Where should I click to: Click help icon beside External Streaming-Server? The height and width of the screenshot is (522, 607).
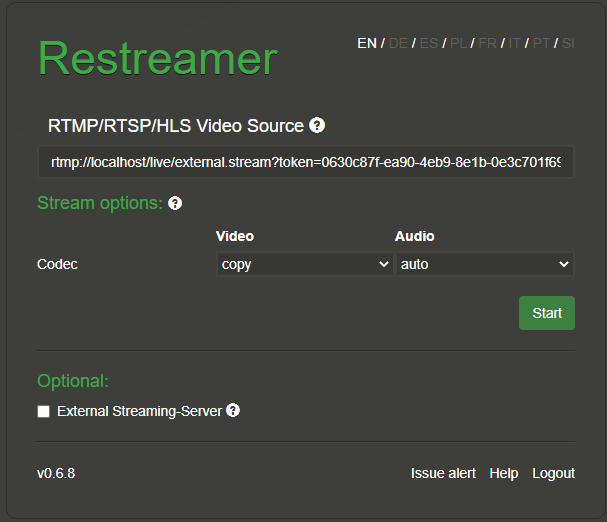pos(233,410)
